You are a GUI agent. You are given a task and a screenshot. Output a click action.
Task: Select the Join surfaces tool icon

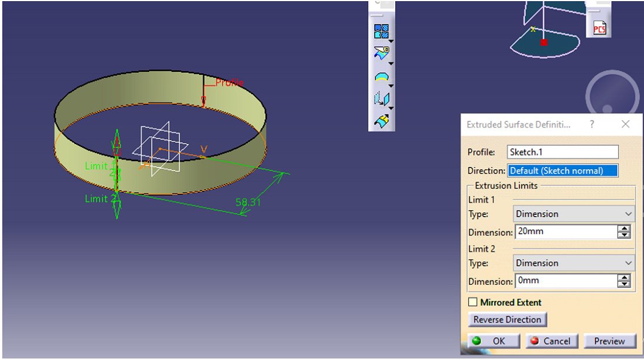tap(381, 31)
